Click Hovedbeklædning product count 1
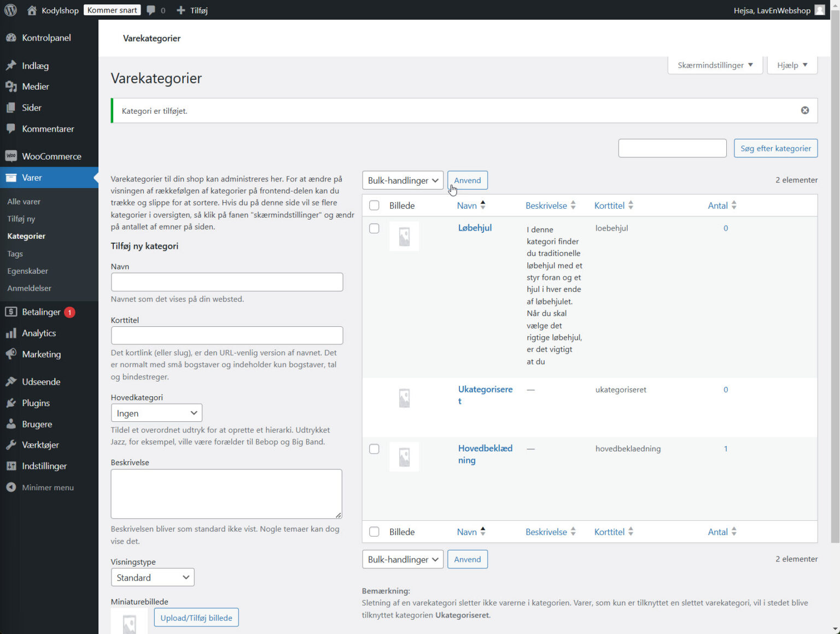Image resolution: width=840 pixels, height=634 pixels. [726, 449]
